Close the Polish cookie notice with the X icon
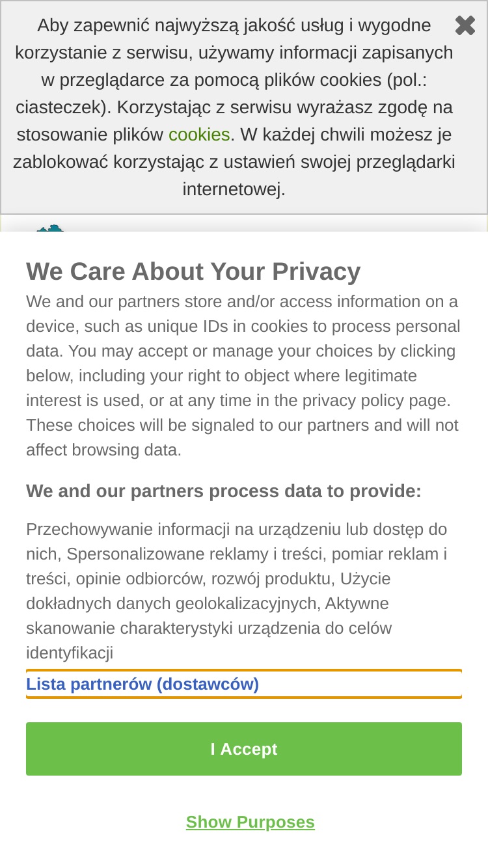 (465, 25)
